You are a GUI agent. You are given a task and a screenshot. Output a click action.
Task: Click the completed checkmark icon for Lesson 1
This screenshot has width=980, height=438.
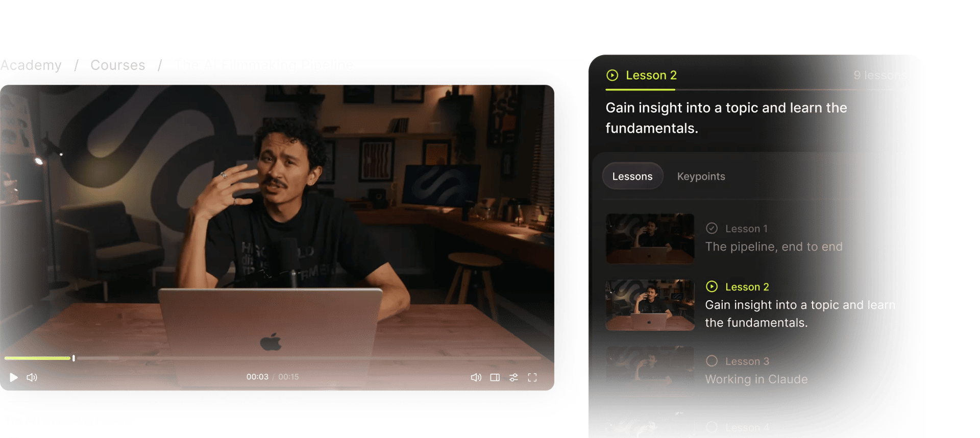click(712, 228)
